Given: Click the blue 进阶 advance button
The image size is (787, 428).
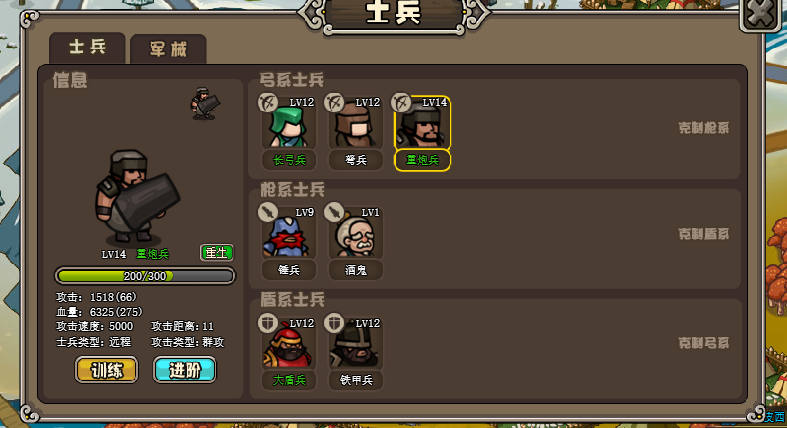Looking at the screenshot, I should point(184,370).
